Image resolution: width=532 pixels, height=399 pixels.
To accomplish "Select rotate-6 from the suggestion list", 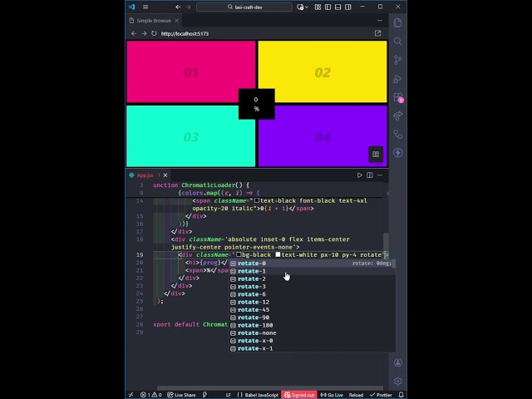I will 313,294.
